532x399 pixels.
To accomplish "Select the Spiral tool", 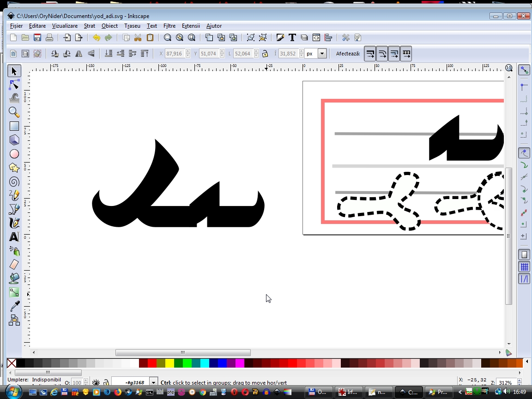I will [14, 181].
